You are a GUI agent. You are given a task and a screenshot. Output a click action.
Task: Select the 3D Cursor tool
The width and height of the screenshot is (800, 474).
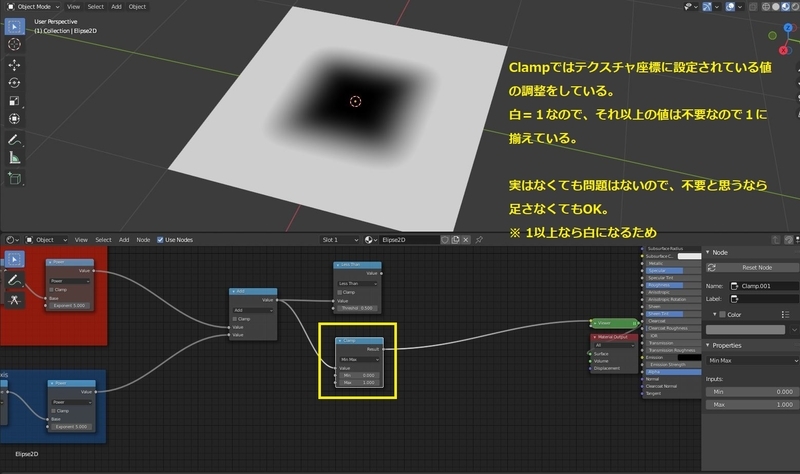coord(14,44)
